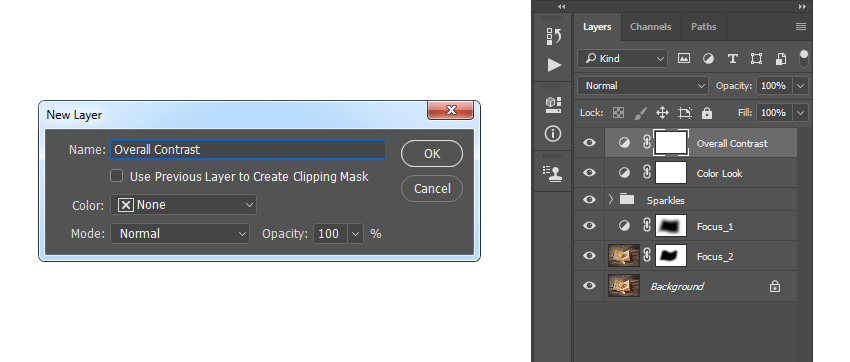Lock artboard nesting icon
The image size is (850, 362).
(x=685, y=113)
